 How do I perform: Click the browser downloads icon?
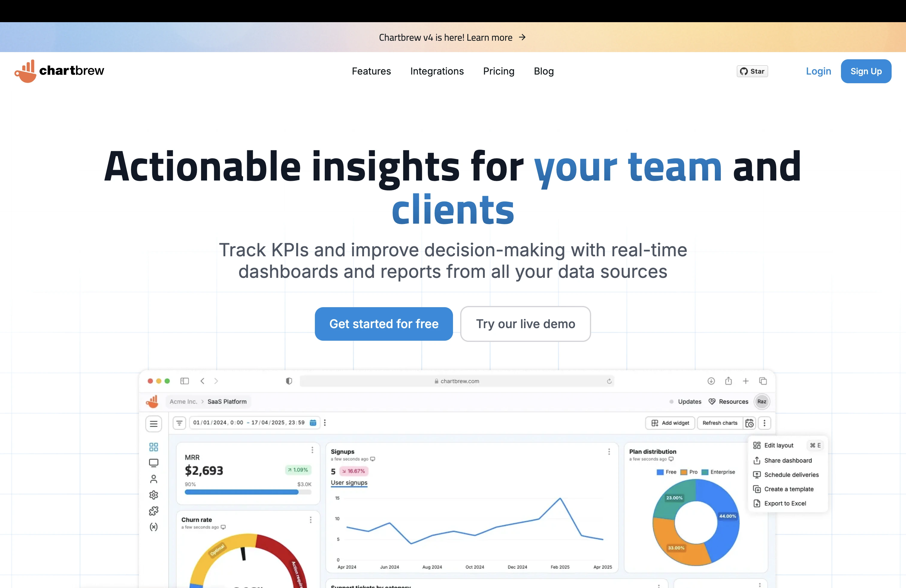tap(711, 381)
